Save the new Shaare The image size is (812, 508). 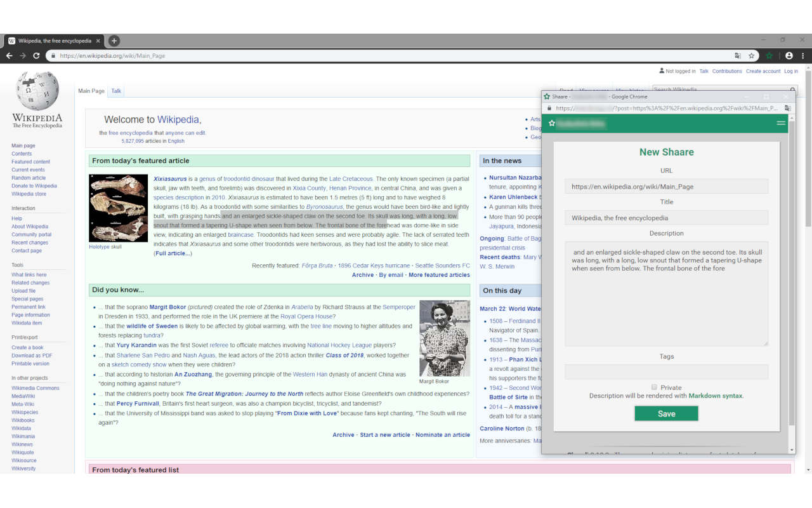tap(667, 413)
